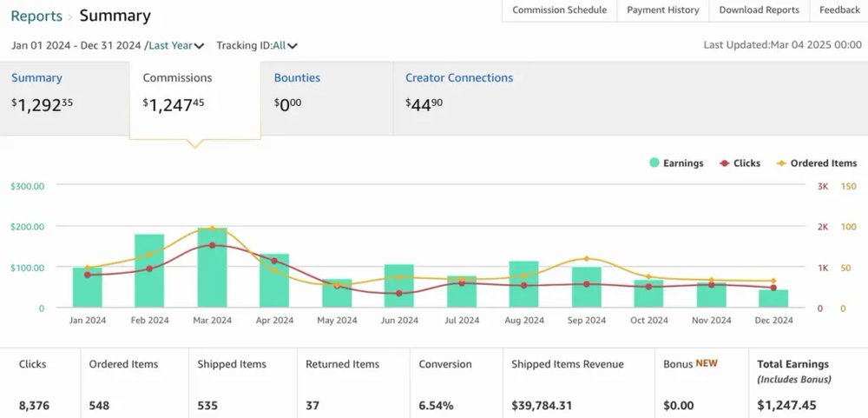Click the Jul 2024 earnings bar
Viewport: 868px width, 418px height.
tap(462, 291)
